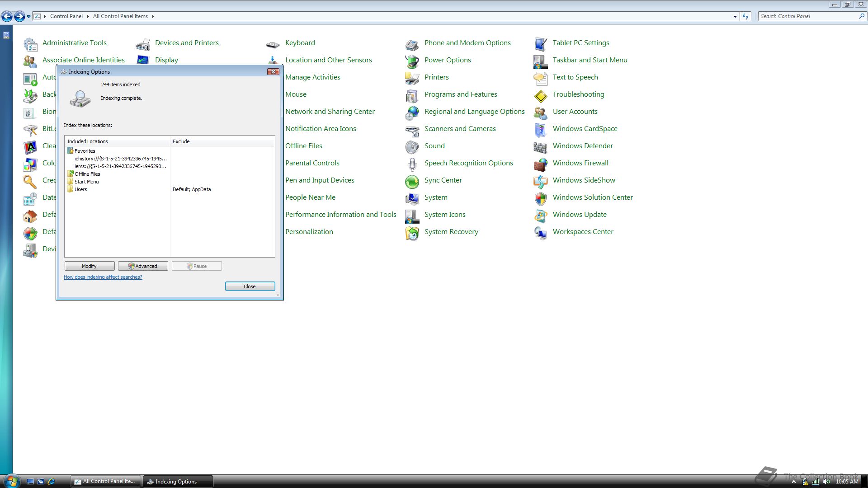This screenshot has height=488, width=868.
Task: Click the System Icons icon
Action: pyautogui.click(x=412, y=216)
